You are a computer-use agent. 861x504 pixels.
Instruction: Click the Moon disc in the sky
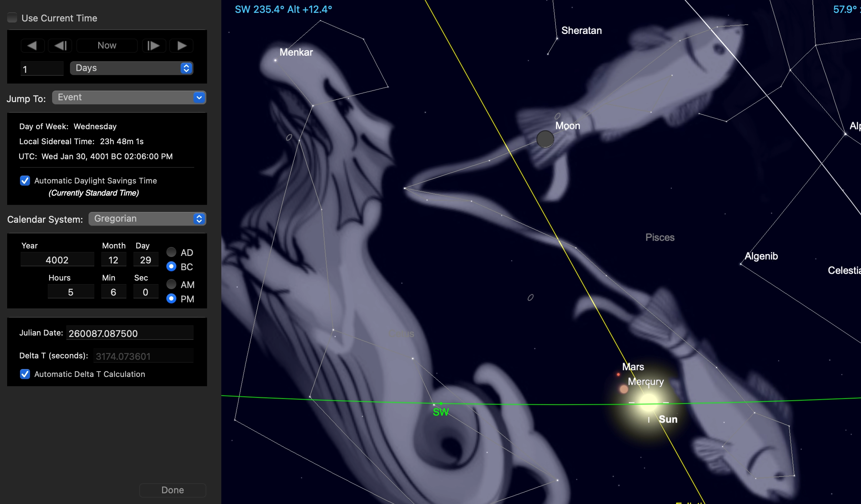545,139
